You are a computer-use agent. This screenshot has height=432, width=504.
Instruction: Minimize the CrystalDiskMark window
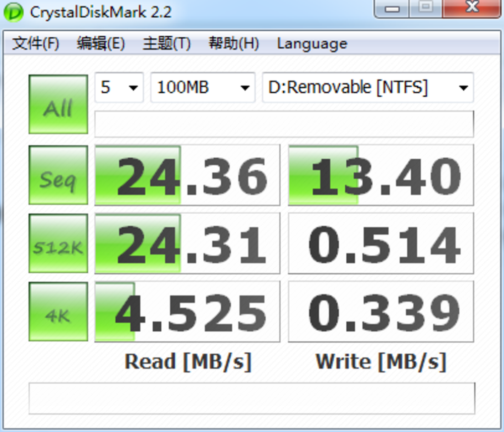pos(392,9)
